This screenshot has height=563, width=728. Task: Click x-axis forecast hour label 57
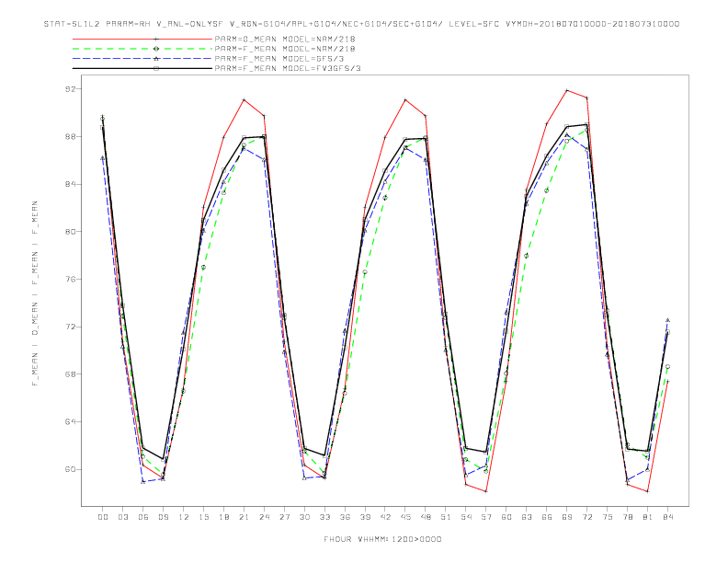click(x=486, y=517)
